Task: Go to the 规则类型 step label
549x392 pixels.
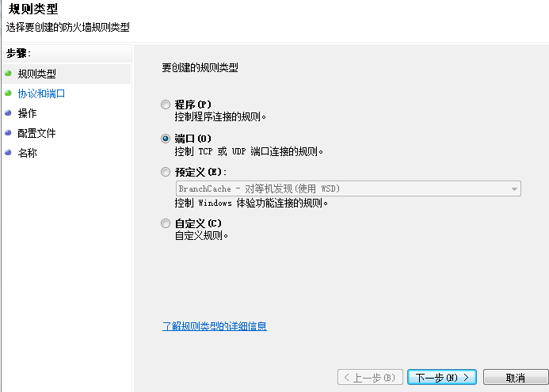Action: click(37, 74)
